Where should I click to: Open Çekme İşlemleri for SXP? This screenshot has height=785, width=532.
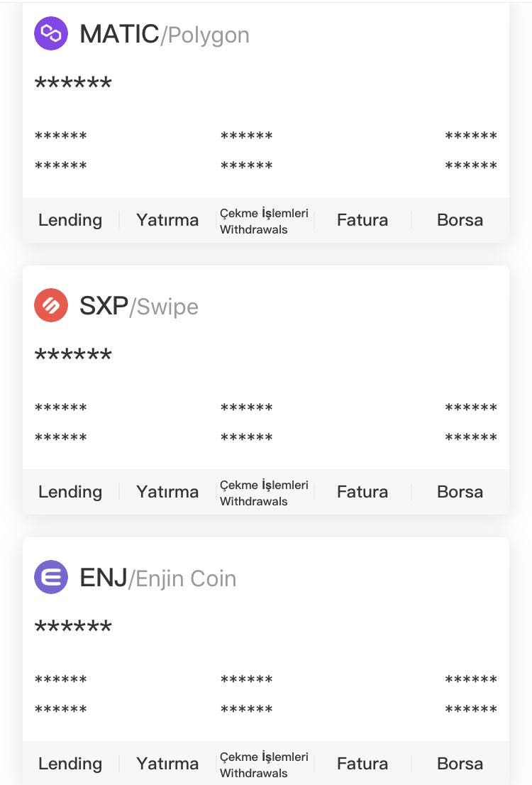tap(264, 493)
